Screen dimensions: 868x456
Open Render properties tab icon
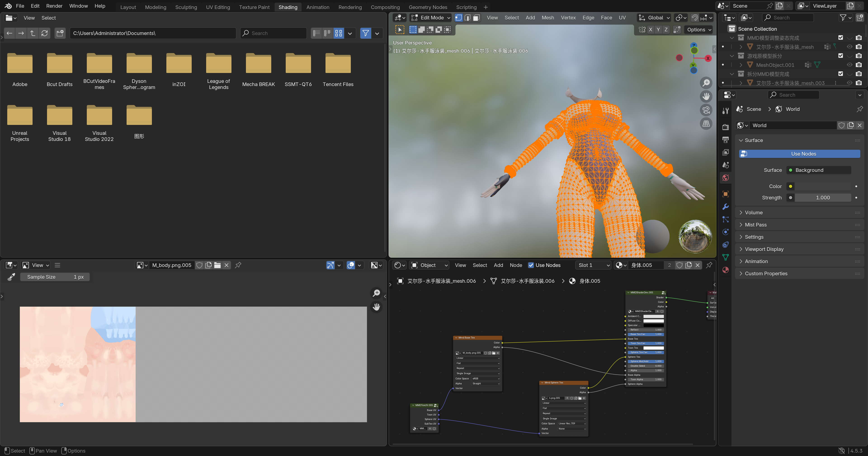point(725,127)
